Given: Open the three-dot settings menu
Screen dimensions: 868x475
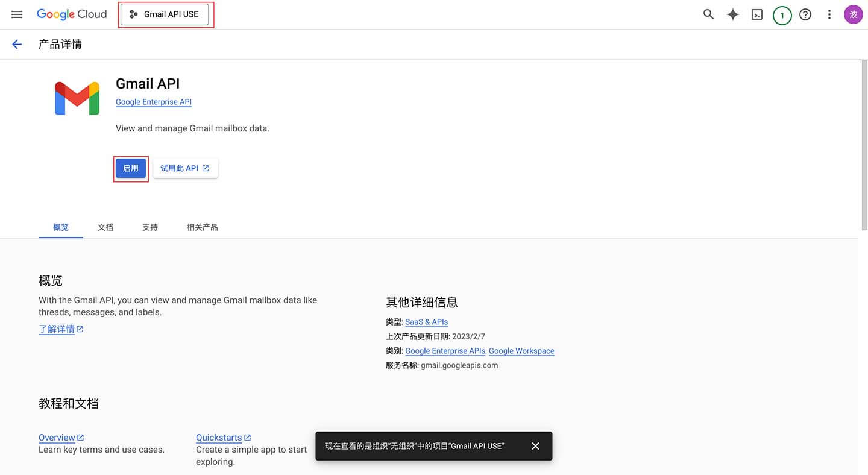Looking at the screenshot, I should tap(829, 14).
